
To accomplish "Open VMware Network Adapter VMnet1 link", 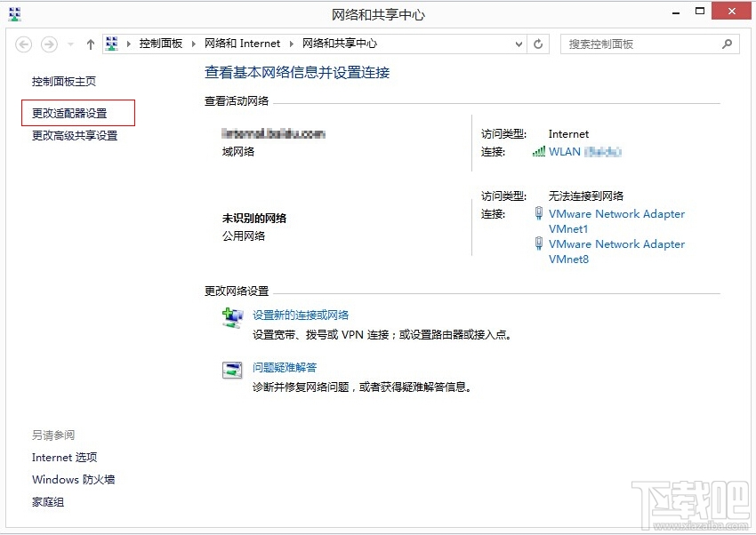I will pos(616,221).
